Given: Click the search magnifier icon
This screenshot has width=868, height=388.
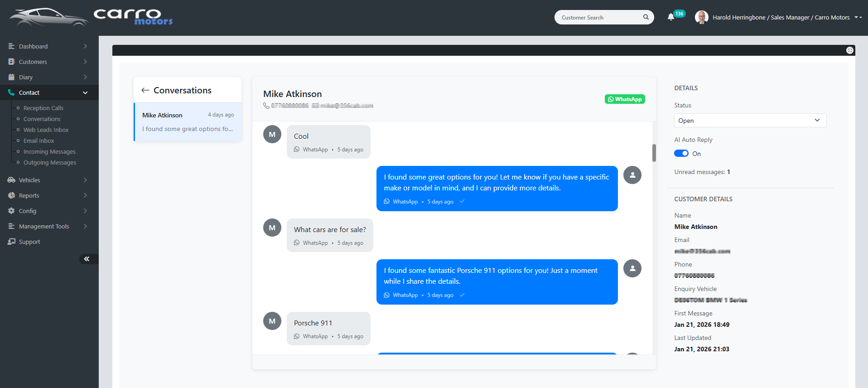Looking at the screenshot, I should point(646,17).
